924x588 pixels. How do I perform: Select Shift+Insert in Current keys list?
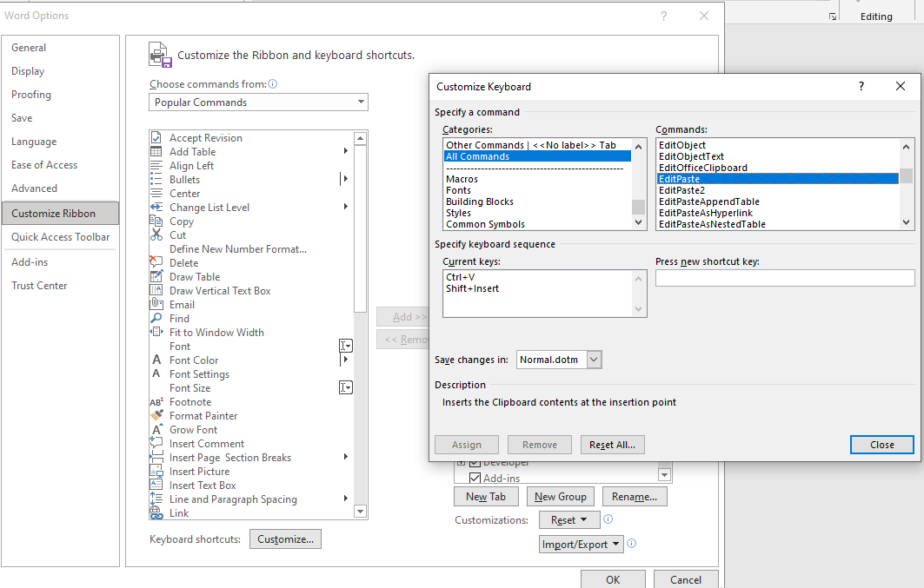click(x=473, y=288)
